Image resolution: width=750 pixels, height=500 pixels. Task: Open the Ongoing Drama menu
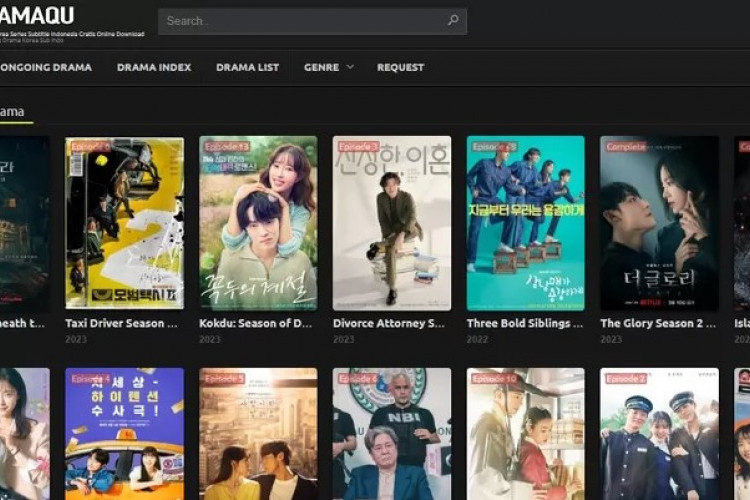(46, 67)
